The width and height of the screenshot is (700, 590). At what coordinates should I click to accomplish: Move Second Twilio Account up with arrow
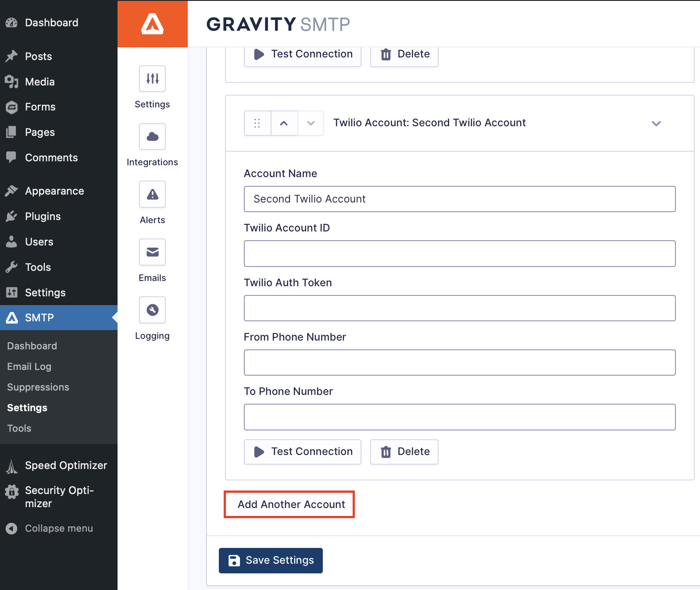pyautogui.click(x=284, y=123)
